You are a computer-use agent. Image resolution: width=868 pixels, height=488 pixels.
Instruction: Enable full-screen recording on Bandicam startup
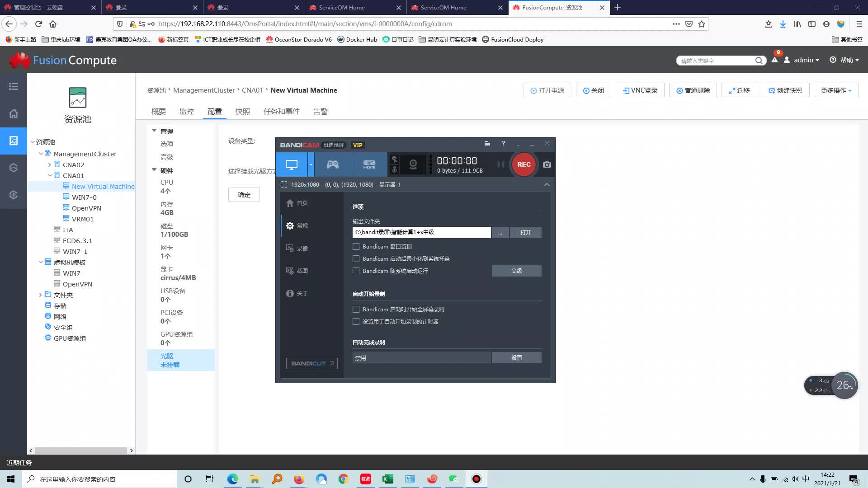click(356, 310)
